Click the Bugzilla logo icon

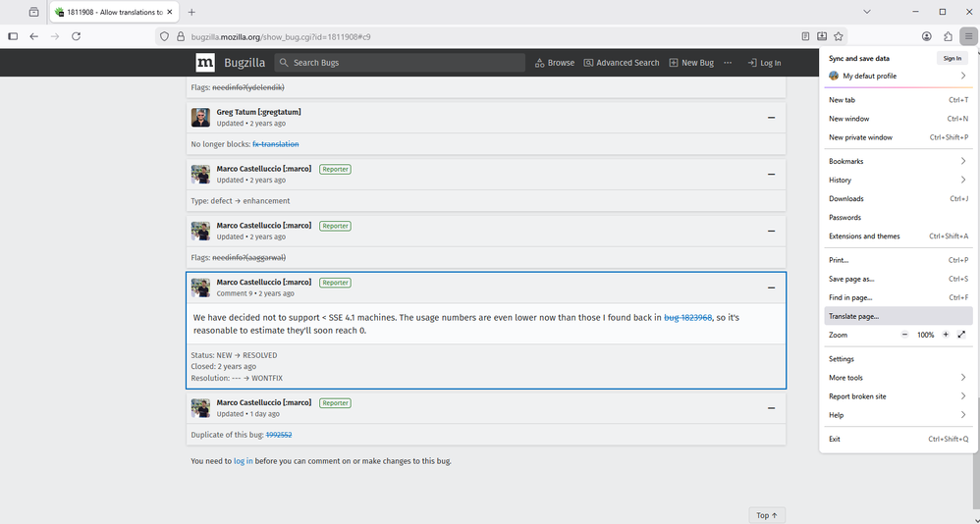(205, 63)
